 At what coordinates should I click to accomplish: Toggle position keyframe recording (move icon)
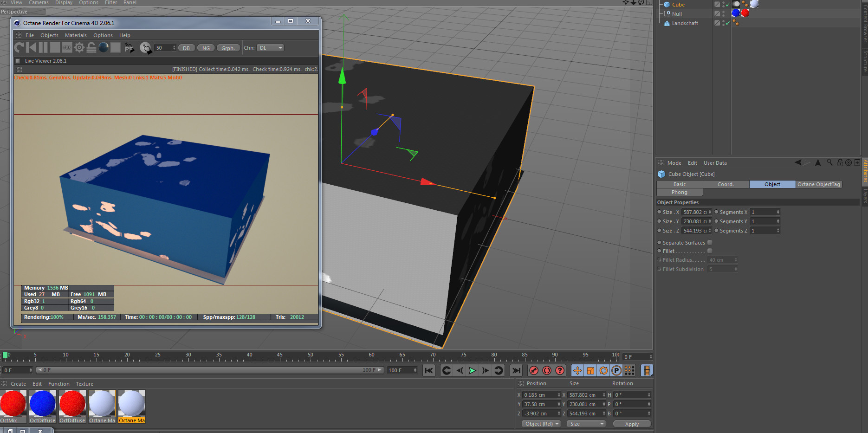577,370
